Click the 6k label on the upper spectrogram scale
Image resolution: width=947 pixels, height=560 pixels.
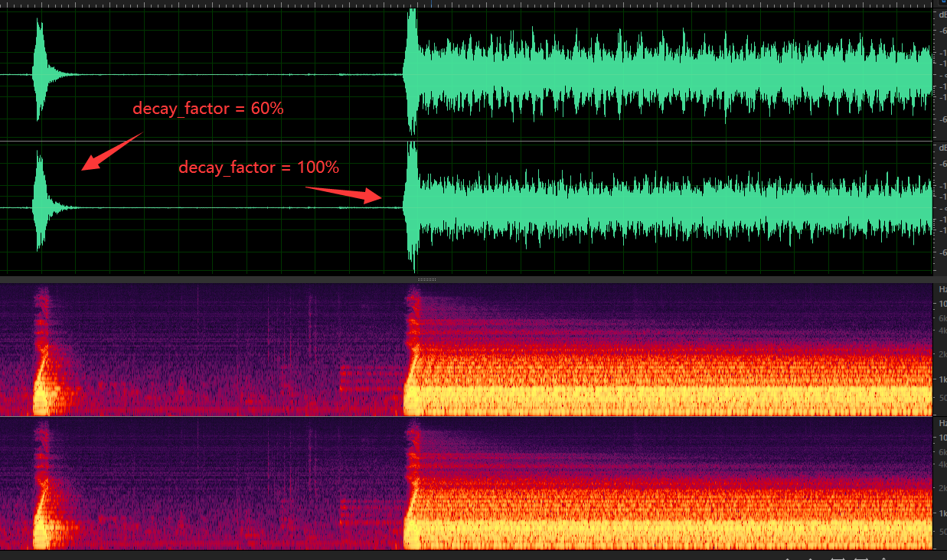(942, 317)
